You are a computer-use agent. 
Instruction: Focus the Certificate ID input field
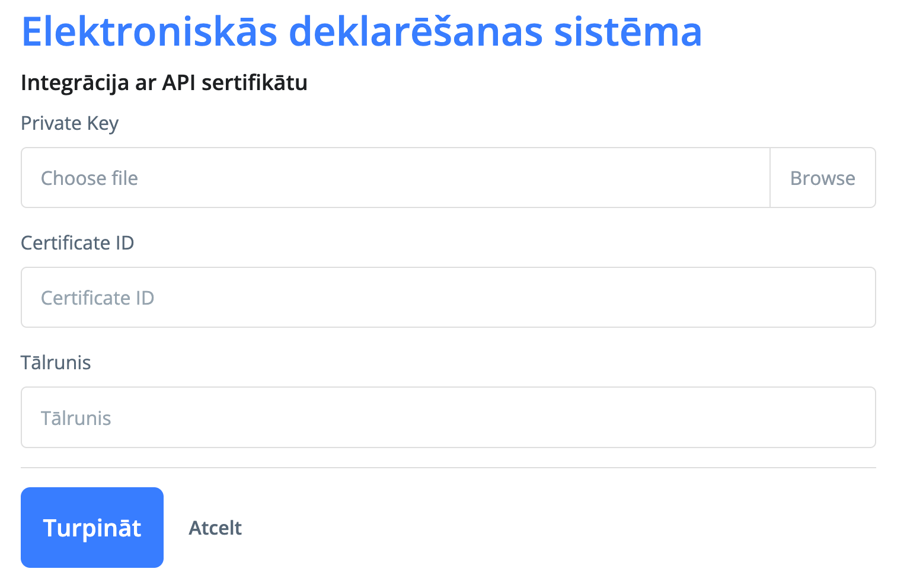pos(448,298)
